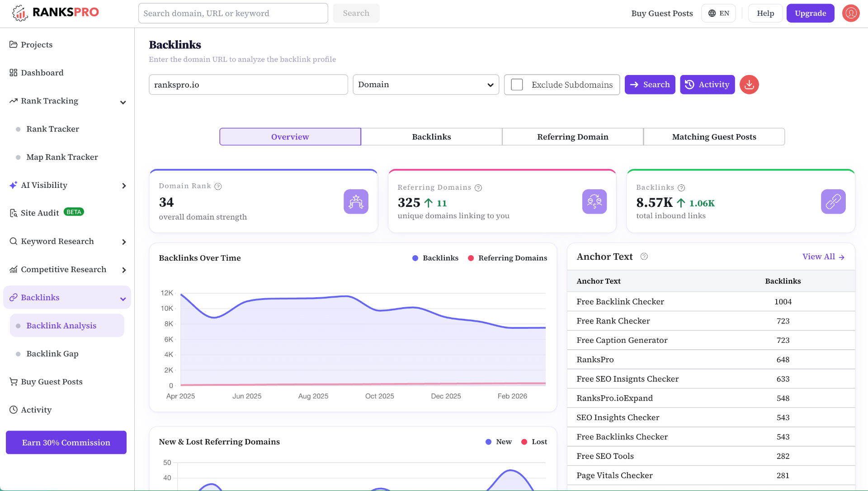868x491 pixels.
Task: Click the Backlinks link icon in sidebar
Action: tap(14, 298)
